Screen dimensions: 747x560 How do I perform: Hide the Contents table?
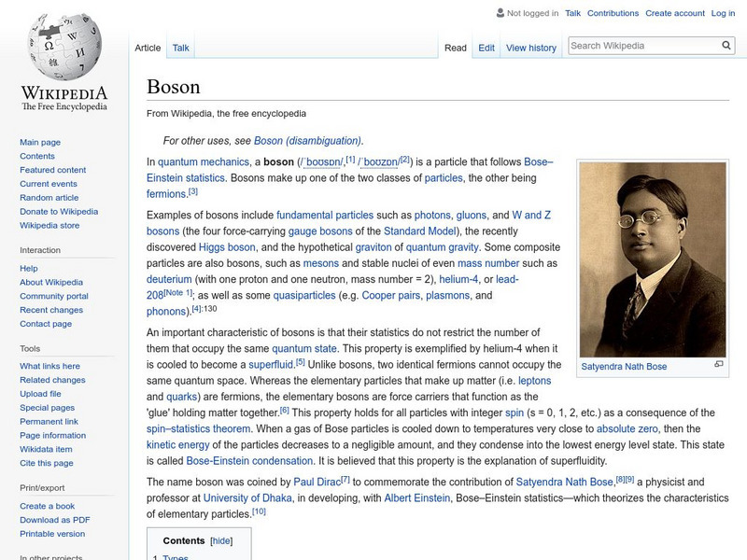click(x=221, y=540)
